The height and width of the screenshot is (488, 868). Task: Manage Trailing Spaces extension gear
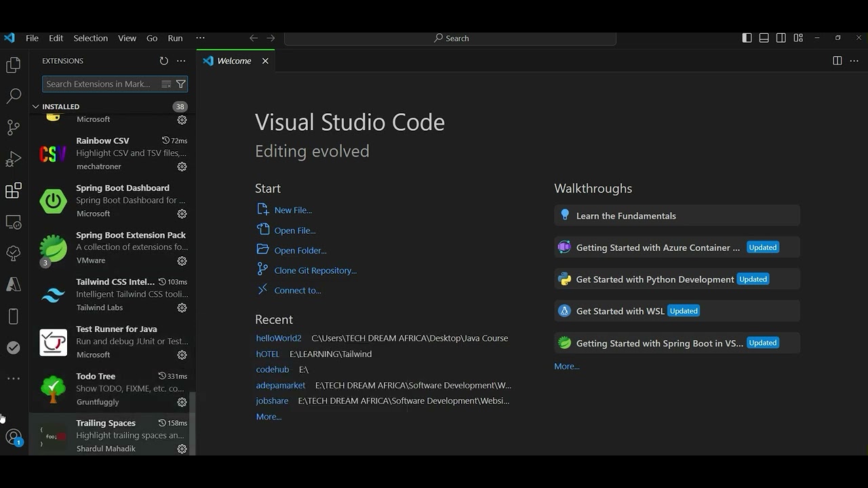(182, 449)
